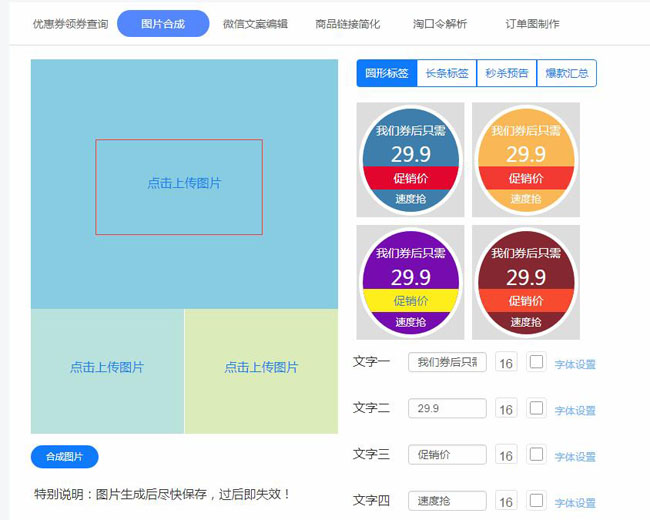Change font size for 文字四
Image resolution: width=650 pixels, height=520 pixels.
point(506,502)
